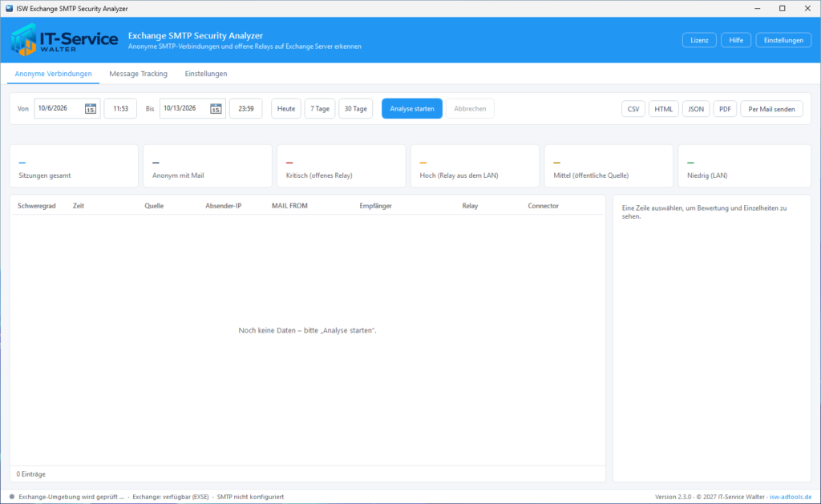The height and width of the screenshot is (504, 821).
Task: Click the Einstellungen button in the blue header
Action: coord(783,40)
